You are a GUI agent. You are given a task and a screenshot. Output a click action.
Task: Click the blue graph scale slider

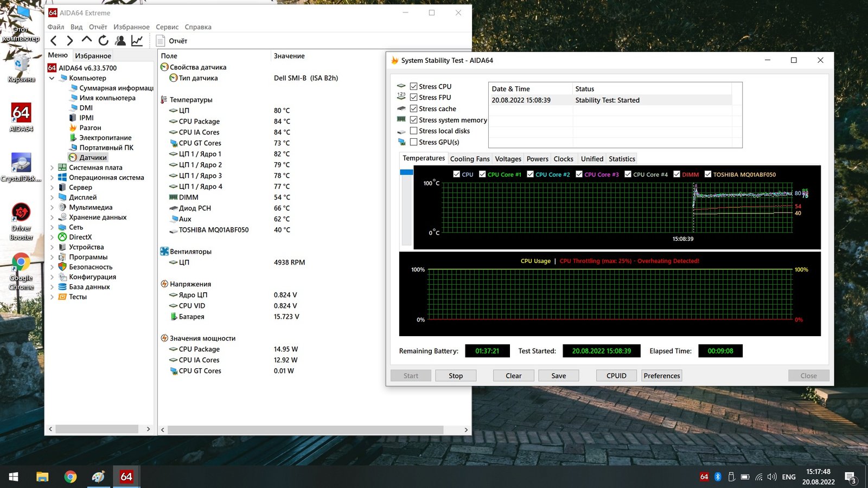click(x=406, y=172)
